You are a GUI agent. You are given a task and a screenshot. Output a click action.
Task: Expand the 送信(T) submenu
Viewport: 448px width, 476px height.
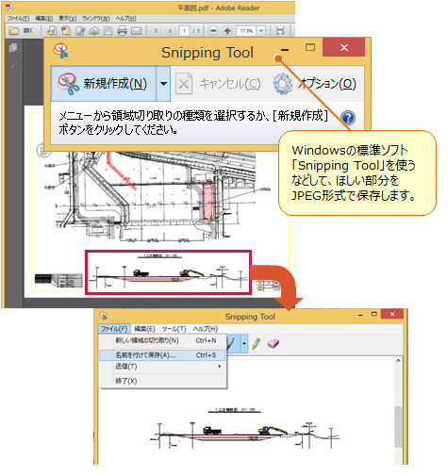pos(220,367)
